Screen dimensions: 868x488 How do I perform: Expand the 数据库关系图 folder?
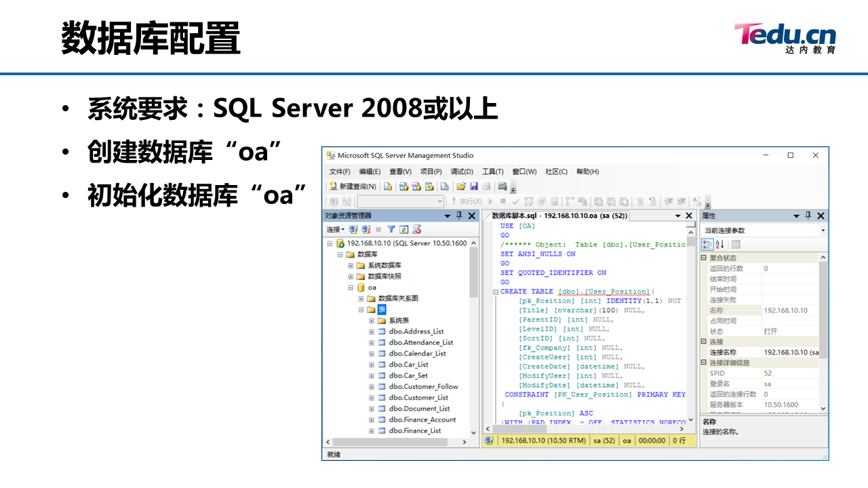point(361,298)
